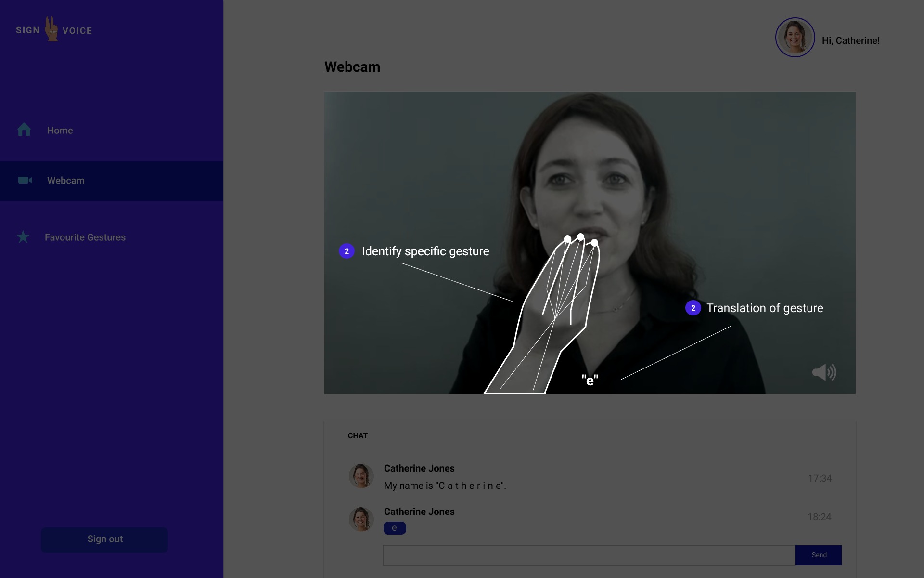This screenshot has width=924, height=578.
Task: Open the Home menu item
Action: click(x=60, y=131)
